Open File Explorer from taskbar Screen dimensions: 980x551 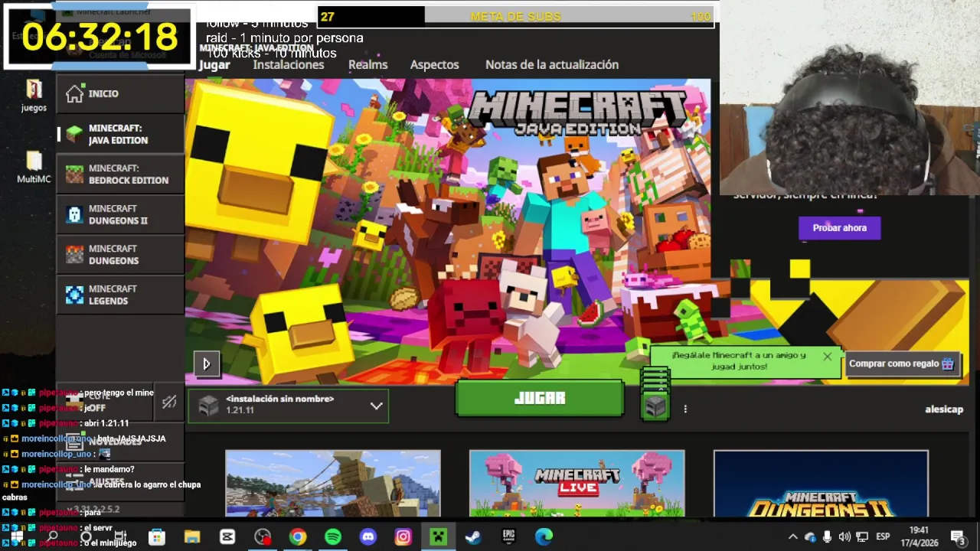[192, 537]
